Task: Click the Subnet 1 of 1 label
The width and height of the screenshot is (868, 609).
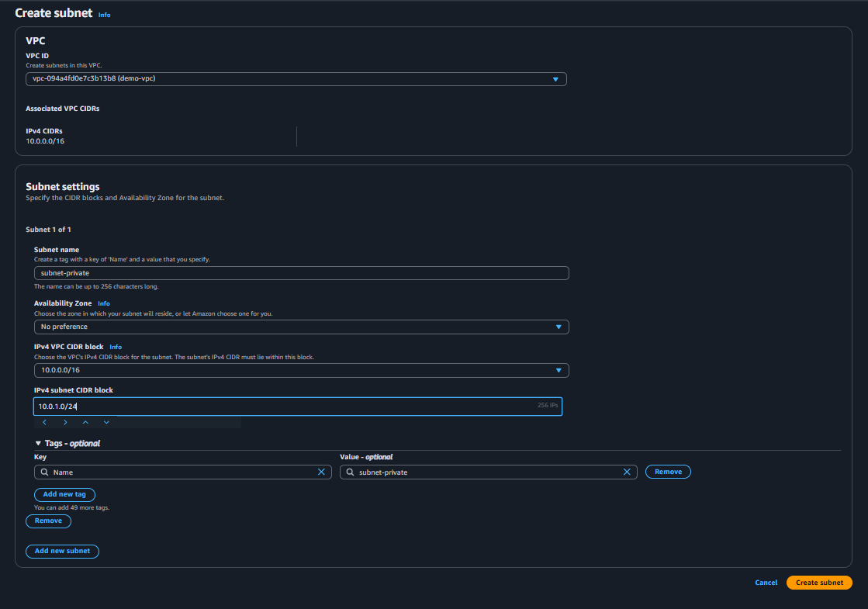Action: 48,230
